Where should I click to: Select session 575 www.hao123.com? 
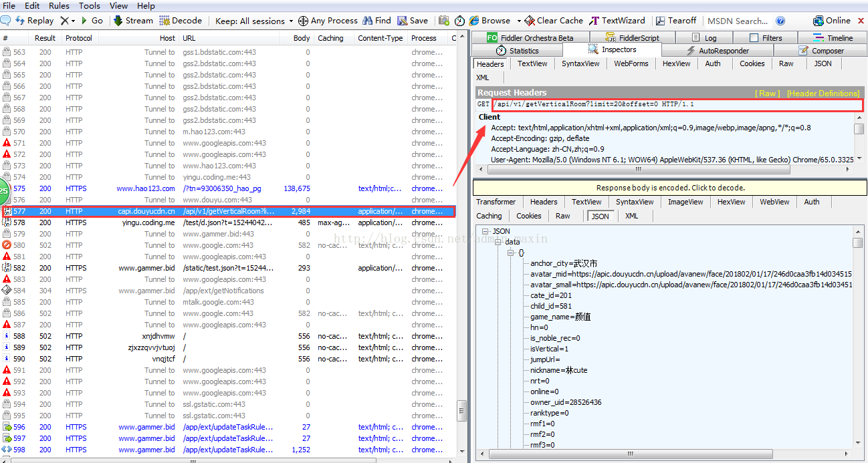point(228,188)
